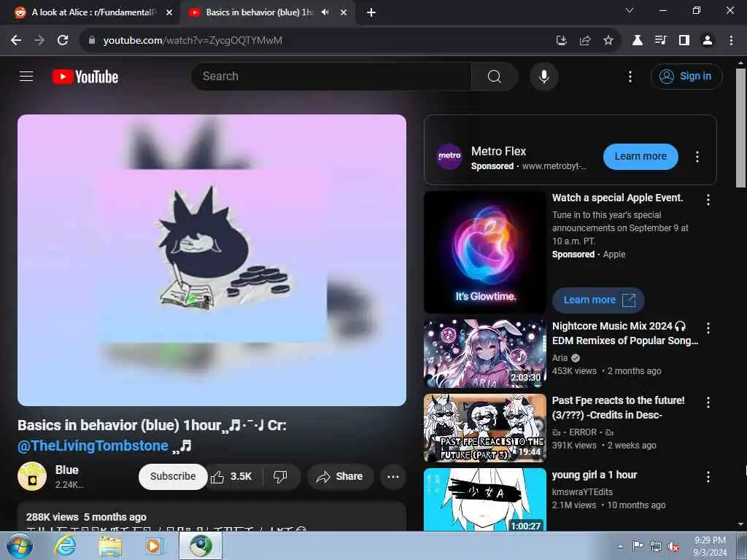The height and width of the screenshot is (560, 747).
Task: Click the Metro logo in ad
Action: click(449, 156)
